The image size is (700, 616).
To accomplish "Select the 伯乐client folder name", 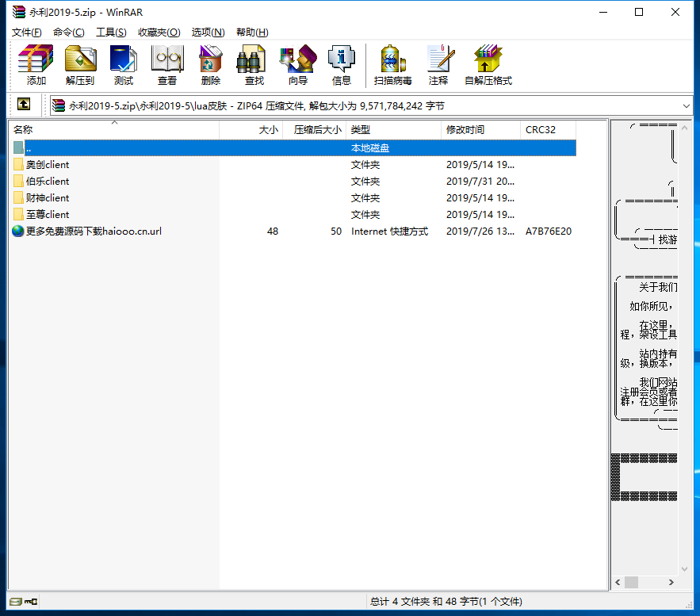I will pyautogui.click(x=48, y=182).
